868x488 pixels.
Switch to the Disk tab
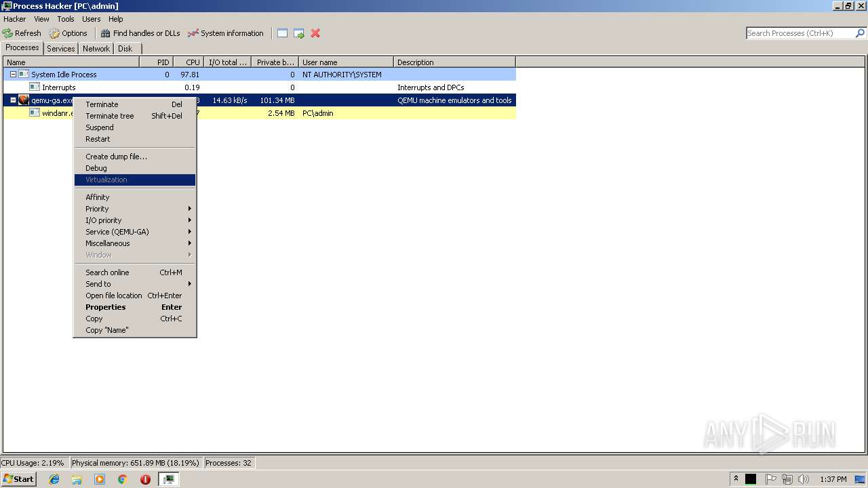[125, 49]
